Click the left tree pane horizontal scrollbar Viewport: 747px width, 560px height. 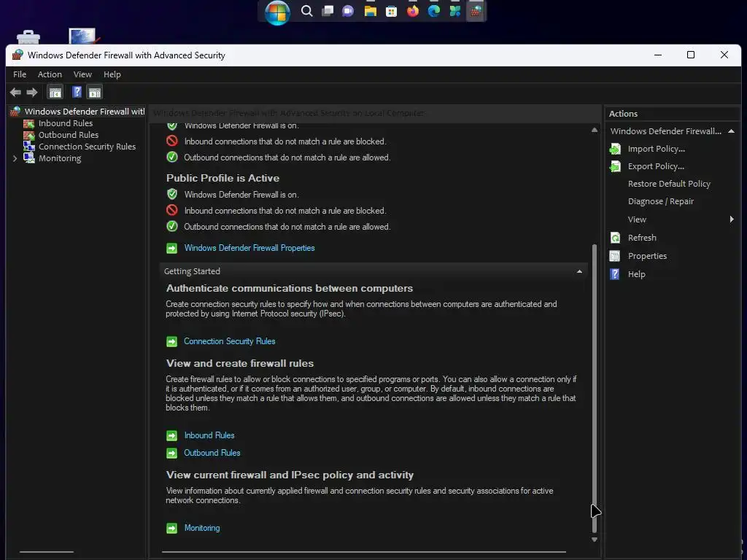pos(46,552)
